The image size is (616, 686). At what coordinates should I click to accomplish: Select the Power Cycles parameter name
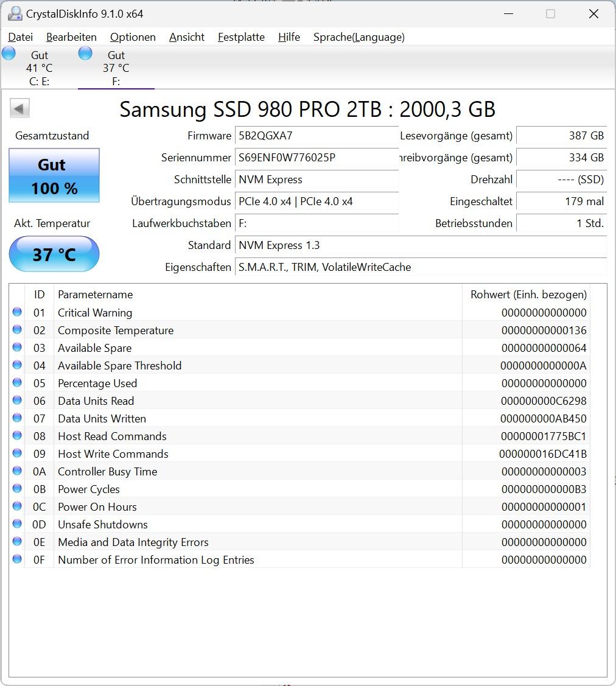point(89,489)
